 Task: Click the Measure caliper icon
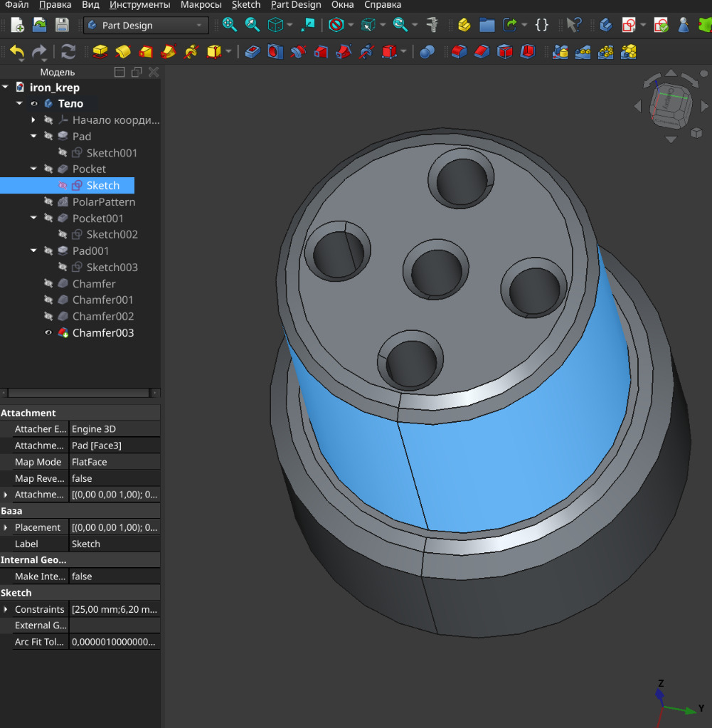(x=432, y=25)
